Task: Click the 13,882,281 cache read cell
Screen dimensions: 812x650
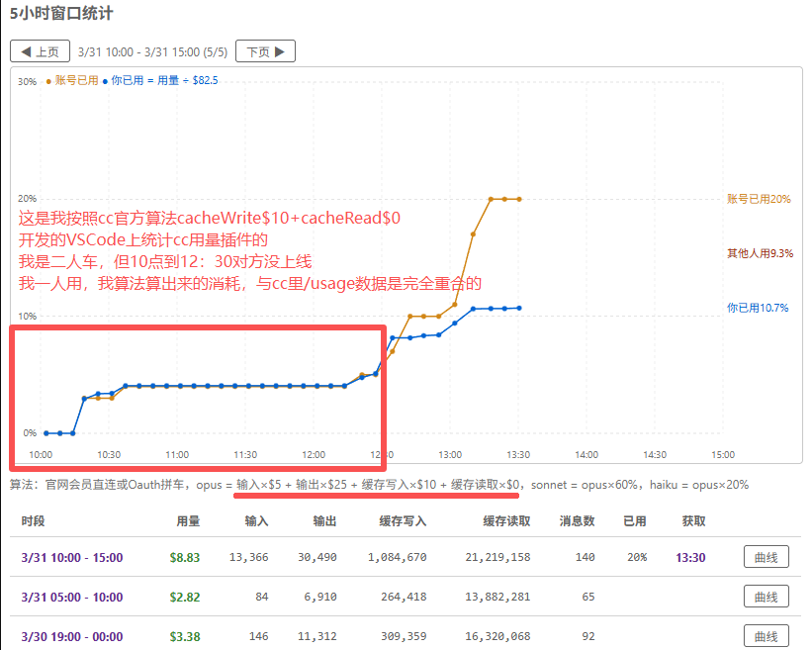Action: (x=497, y=597)
